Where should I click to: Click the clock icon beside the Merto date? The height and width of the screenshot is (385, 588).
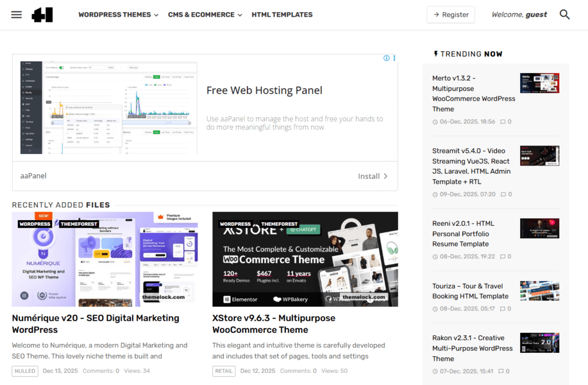click(x=435, y=122)
